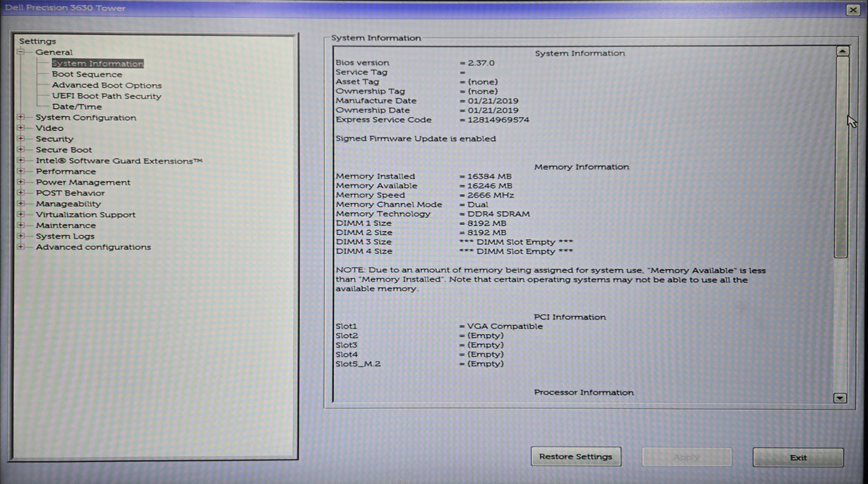Select Intel Software Guard Extensions label

click(119, 160)
